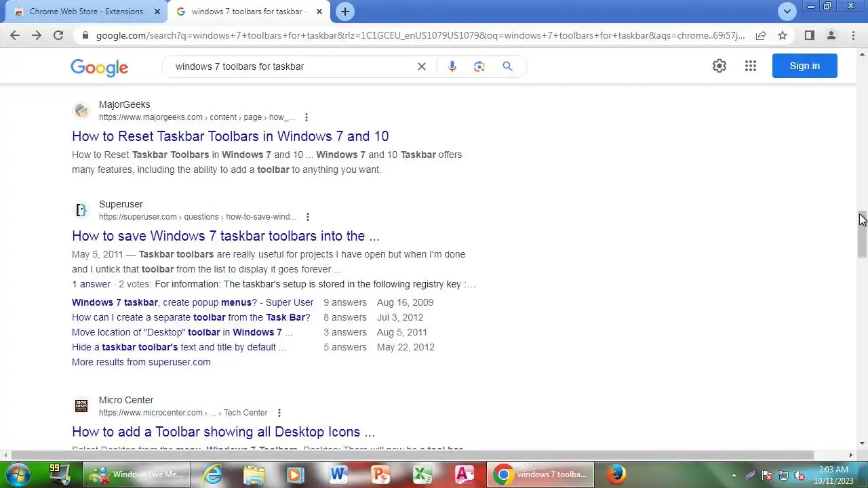Open a new tab
868x488 pixels.
point(345,12)
